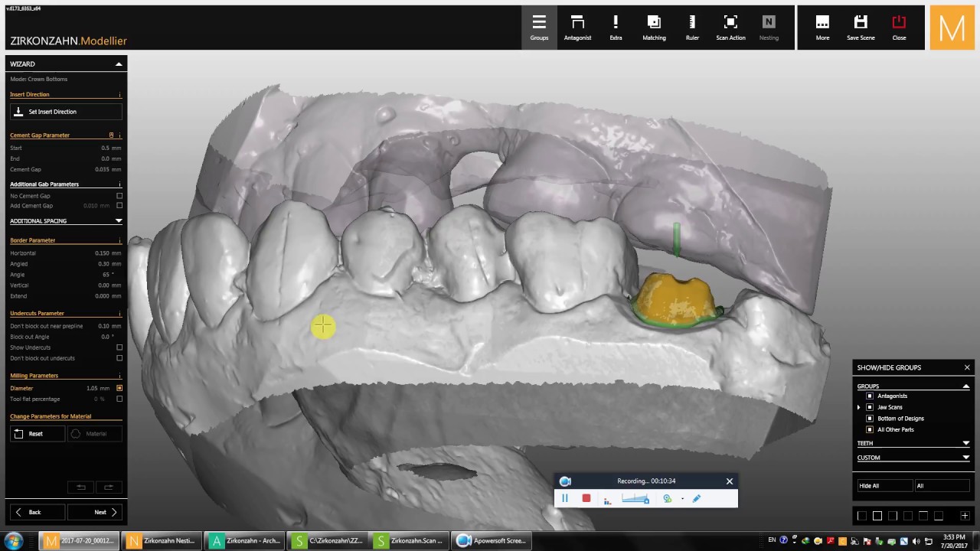The image size is (980, 551).
Task: Stop the screen recording
Action: tap(586, 498)
